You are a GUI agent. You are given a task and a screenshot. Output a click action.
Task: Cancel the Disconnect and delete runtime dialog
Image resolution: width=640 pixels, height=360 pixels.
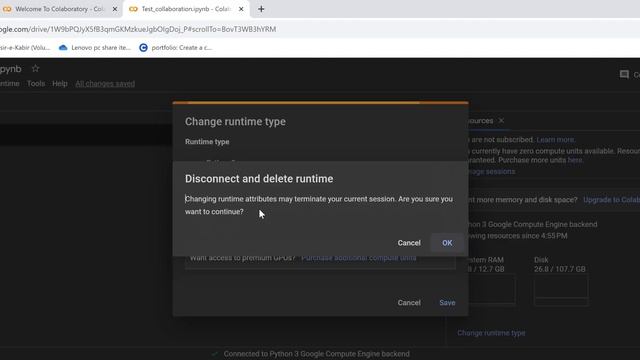coord(409,243)
